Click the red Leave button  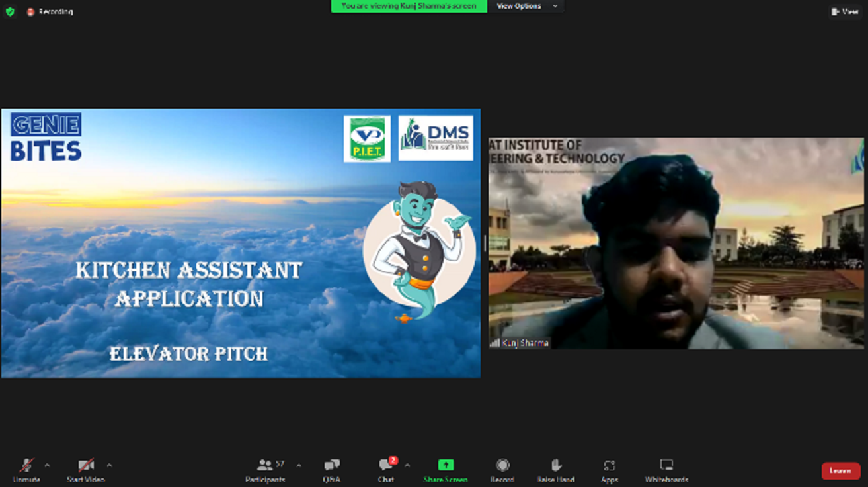(840, 470)
